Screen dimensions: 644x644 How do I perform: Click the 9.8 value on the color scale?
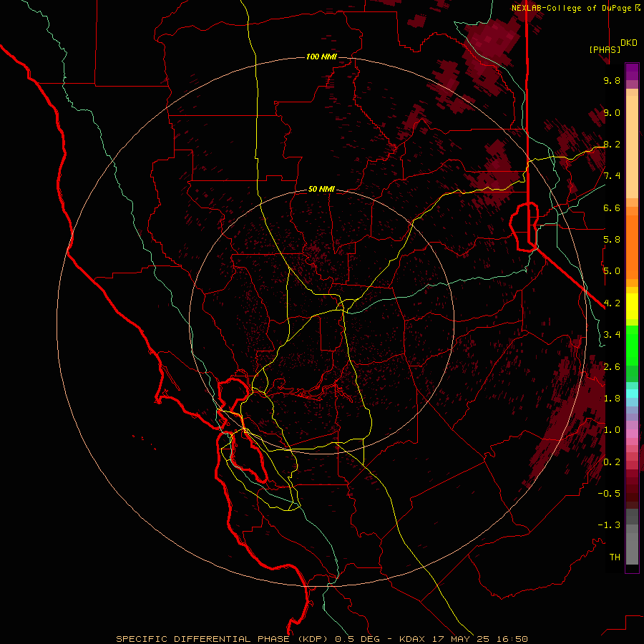[612, 80]
